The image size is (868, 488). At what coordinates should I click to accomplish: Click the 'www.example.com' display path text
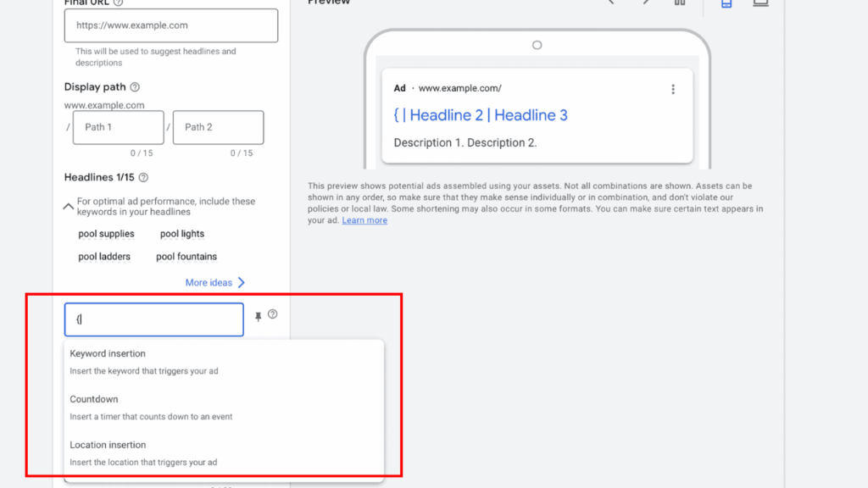[104, 105]
